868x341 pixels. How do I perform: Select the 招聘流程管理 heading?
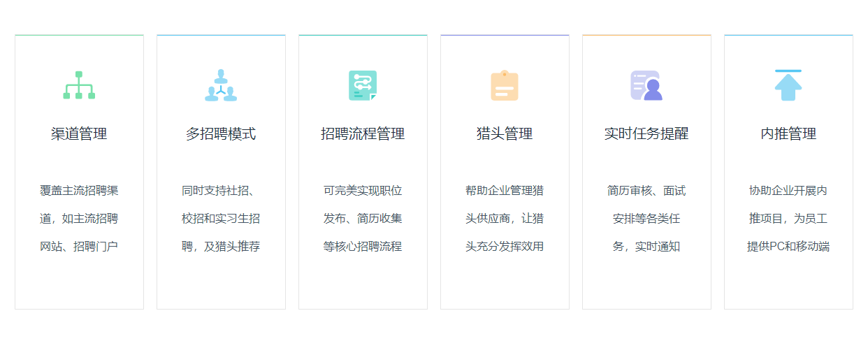click(x=363, y=133)
